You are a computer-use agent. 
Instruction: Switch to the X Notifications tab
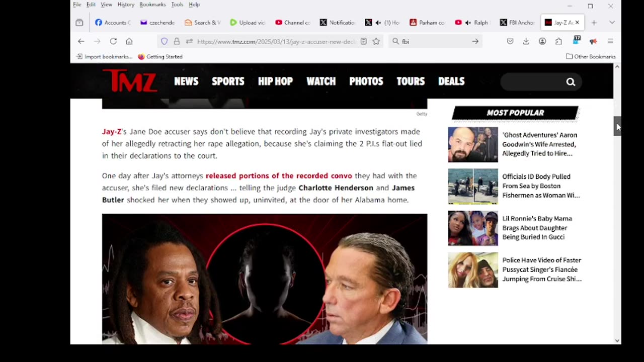(x=337, y=23)
